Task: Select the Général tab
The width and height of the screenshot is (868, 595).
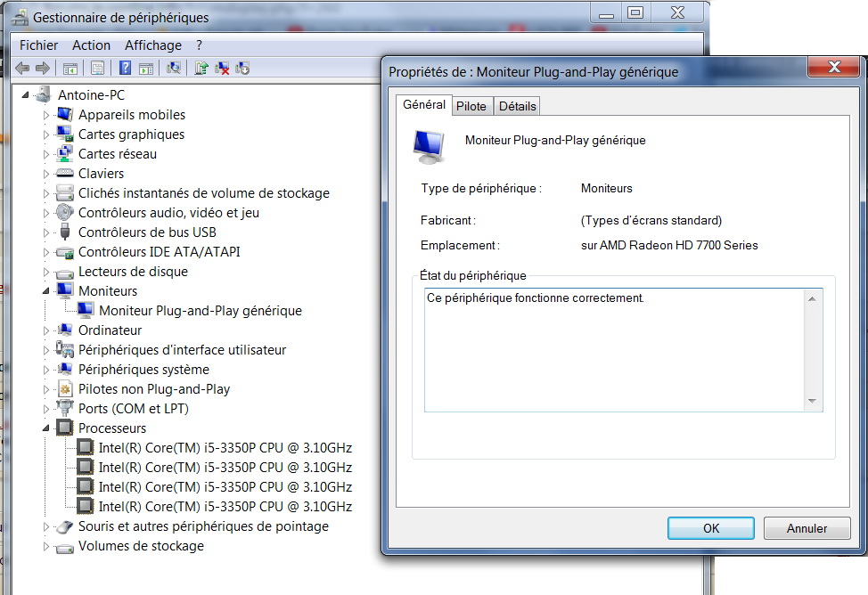Action: pyautogui.click(x=424, y=104)
